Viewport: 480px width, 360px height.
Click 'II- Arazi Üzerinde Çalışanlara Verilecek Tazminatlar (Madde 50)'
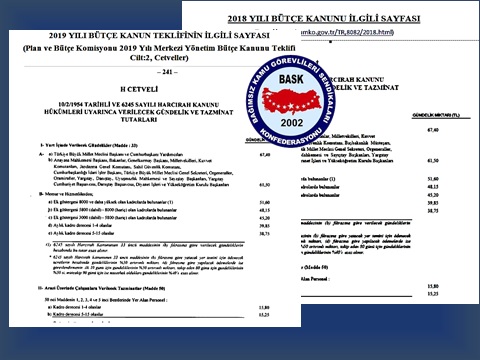pos(101,288)
